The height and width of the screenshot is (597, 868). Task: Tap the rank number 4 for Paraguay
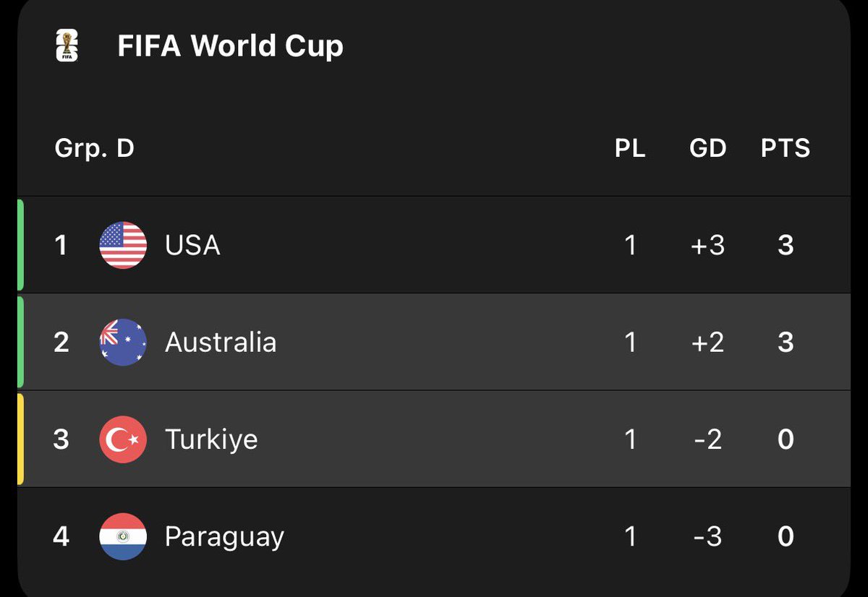pyautogui.click(x=61, y=536)
